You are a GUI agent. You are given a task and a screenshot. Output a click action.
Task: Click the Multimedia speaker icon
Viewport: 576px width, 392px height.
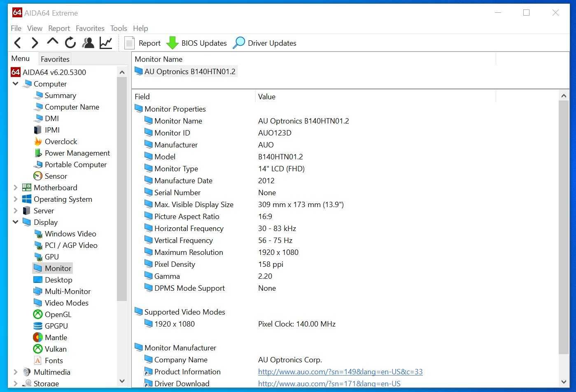tap(27, 372)
